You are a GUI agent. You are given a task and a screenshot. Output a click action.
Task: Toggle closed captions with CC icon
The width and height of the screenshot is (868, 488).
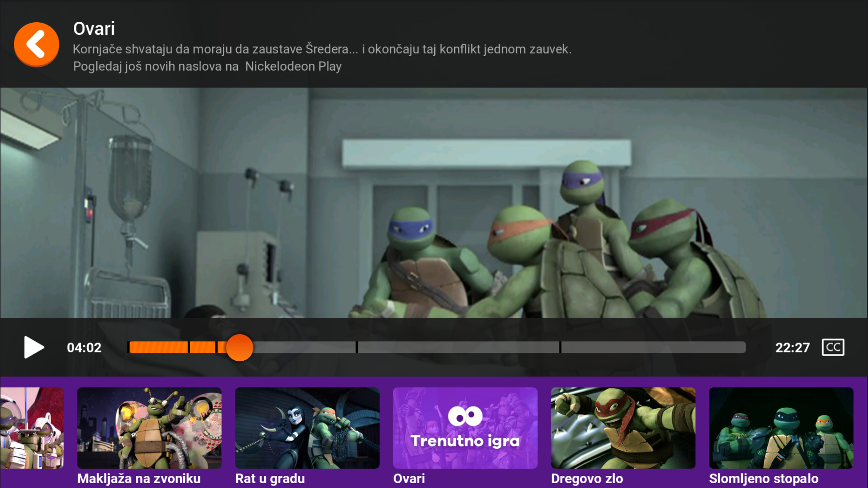click(x=833, y=347)
